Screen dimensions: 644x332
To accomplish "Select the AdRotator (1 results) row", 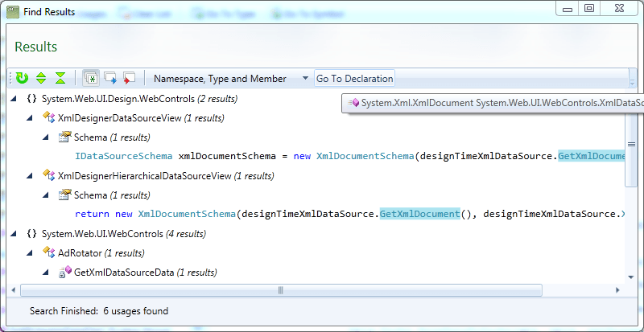I will [101, 253].
